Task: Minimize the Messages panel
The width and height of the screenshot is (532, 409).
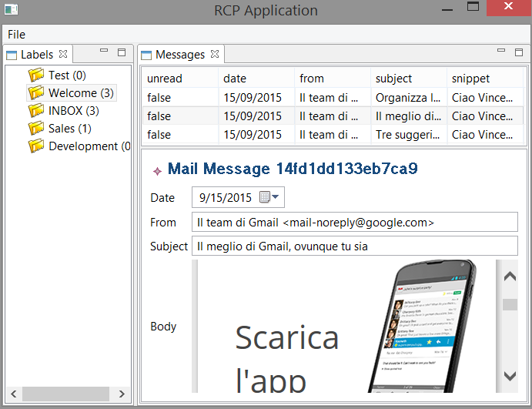Action: point(501,51)
